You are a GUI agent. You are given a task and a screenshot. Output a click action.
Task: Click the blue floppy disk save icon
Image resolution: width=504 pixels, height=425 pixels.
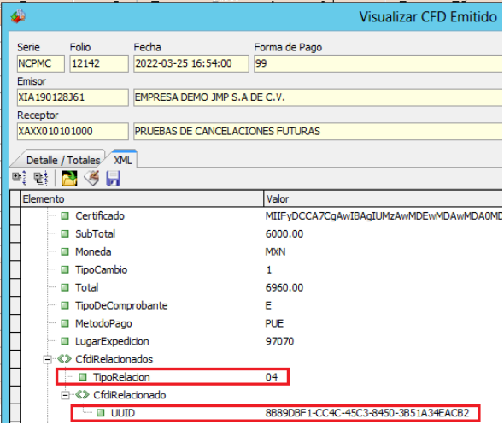coord(113,178)
